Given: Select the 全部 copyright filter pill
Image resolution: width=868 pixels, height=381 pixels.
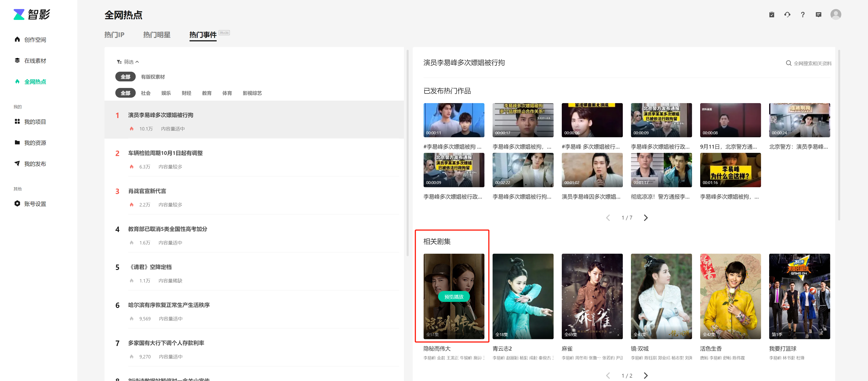Looking at the screenshot, I should click(125, 77).
